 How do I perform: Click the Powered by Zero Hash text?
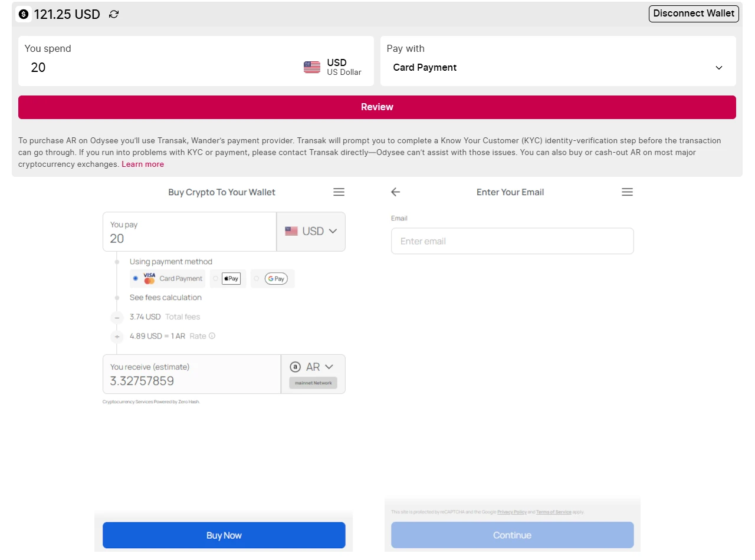pyautogui.click(x=152, y=402)
